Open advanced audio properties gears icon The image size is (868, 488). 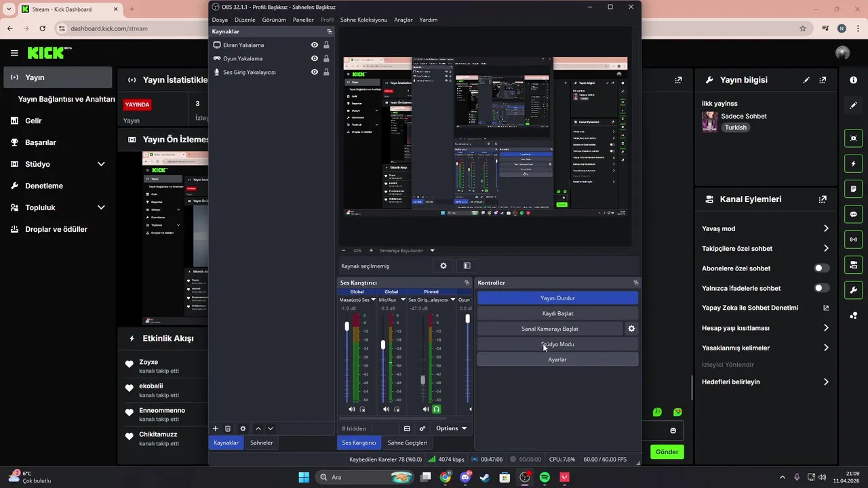pos(422,428)
